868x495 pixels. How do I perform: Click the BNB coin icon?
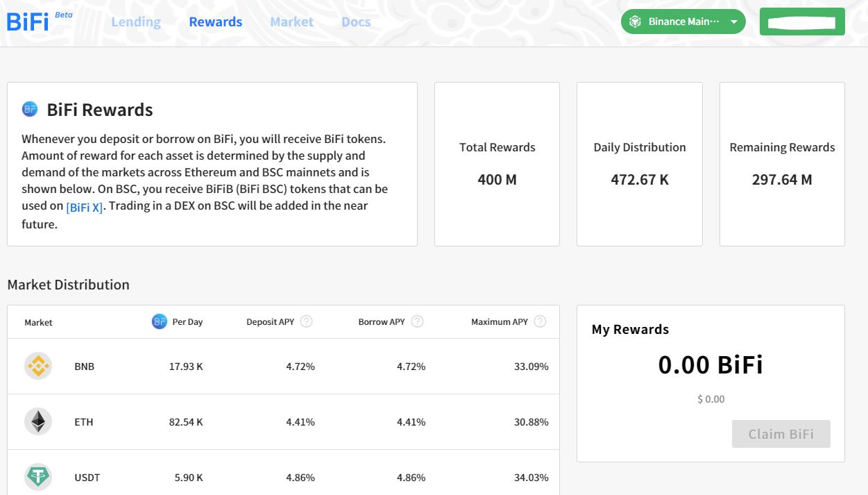point(38,366)
